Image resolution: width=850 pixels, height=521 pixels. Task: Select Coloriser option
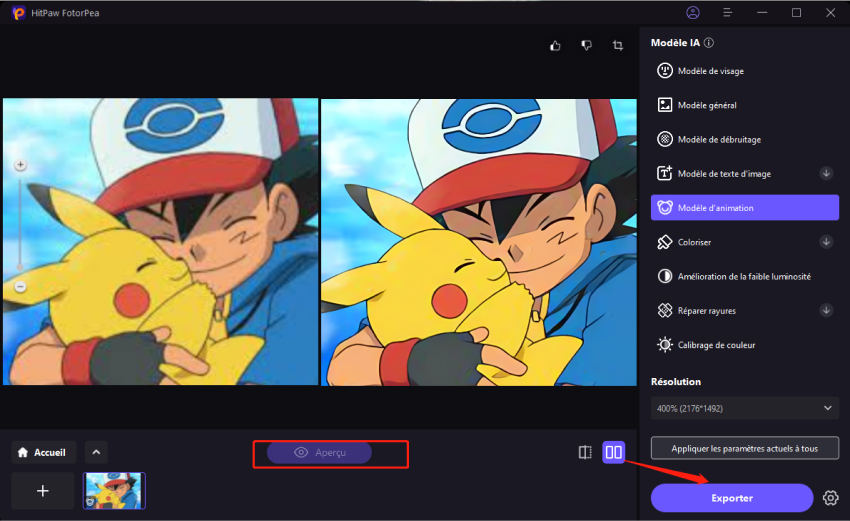click(x=745, y=242)
